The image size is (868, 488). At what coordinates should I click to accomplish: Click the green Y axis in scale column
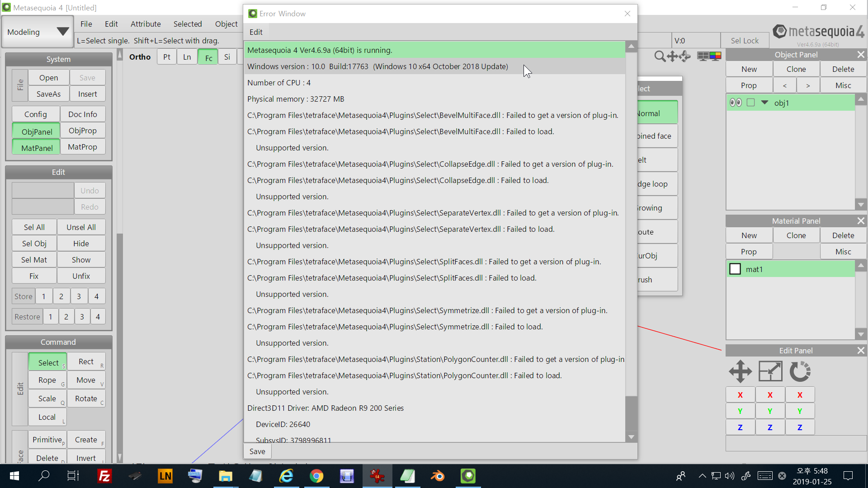coord(770,411)
